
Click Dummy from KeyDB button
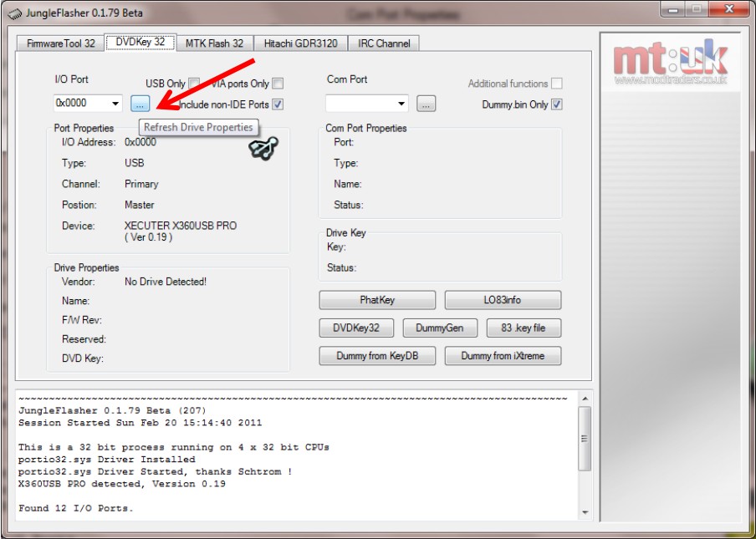point(377,356)
